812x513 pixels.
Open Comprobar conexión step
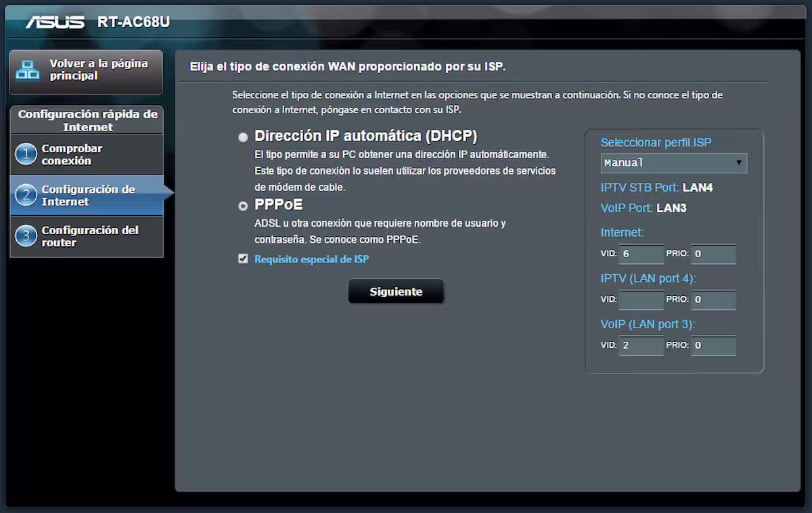87,155
